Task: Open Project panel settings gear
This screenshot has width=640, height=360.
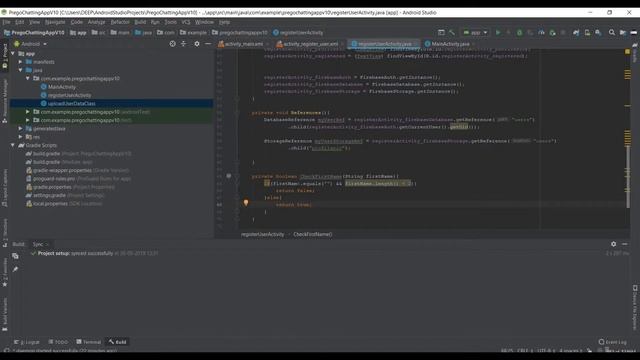Action: coord(197,44)
